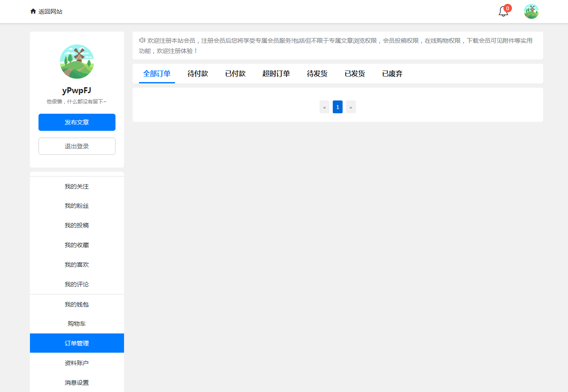The image size is (568, 392).
Task: Go to next page with » button
Action: [x=351, y=107]
